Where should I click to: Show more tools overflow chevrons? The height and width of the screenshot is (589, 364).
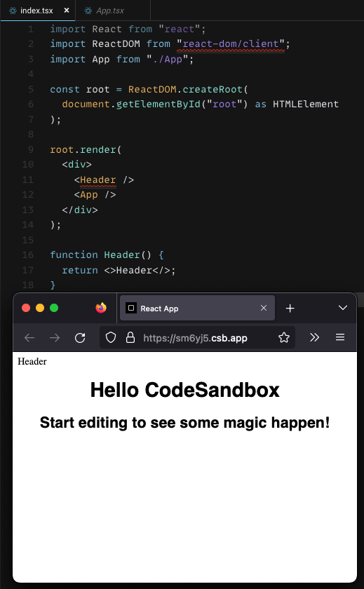(x=314, y=337)
